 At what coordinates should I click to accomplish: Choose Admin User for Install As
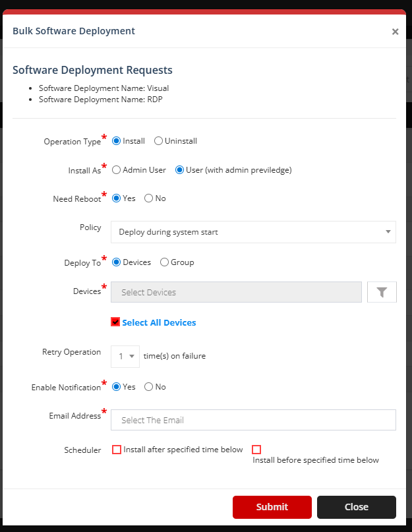click(117, 169)
